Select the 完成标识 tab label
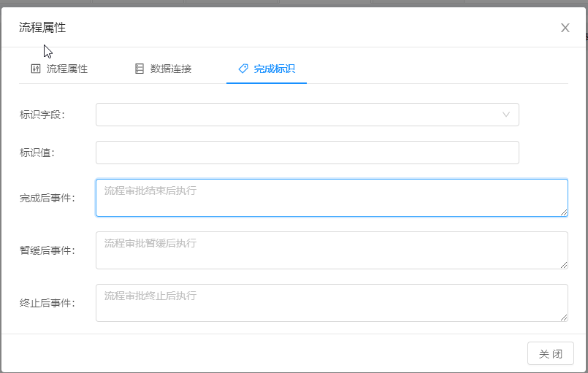Screen dimensions: 588x373 [x=275, y=69]
